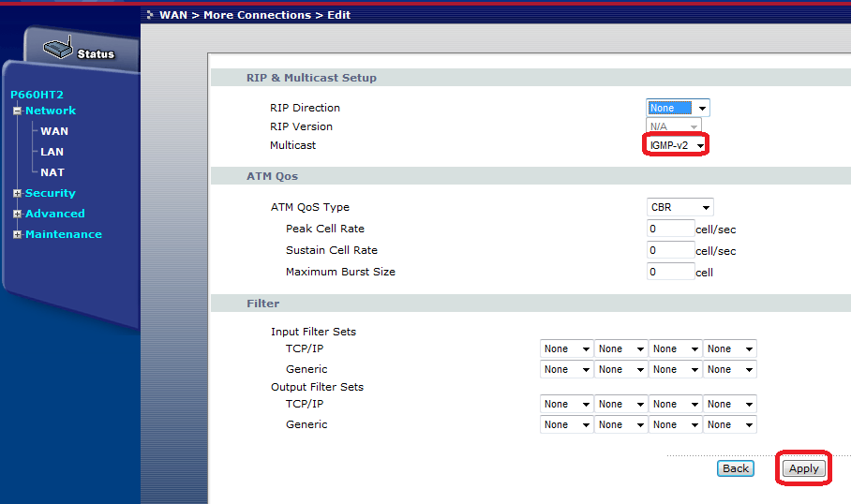Screen dimensions: 851x504
Task: Open the NAT menu item
Action: point(52,172)
